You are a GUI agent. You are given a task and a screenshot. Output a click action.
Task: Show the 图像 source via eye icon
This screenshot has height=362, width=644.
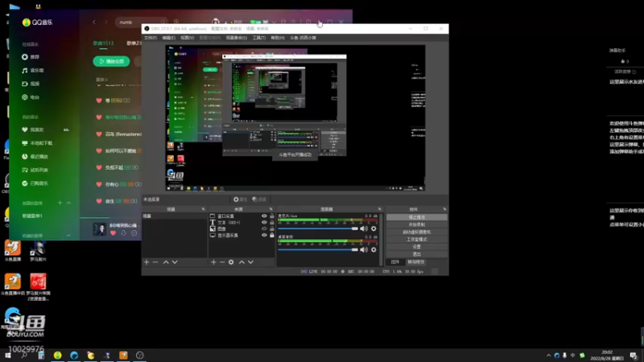tap(264, 228)
